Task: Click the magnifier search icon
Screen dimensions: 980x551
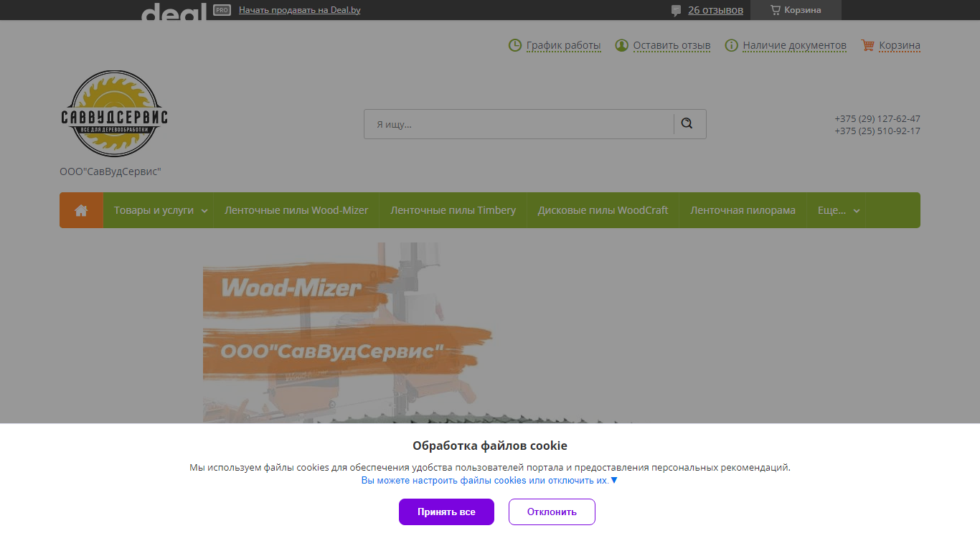Action: point(687,123)
